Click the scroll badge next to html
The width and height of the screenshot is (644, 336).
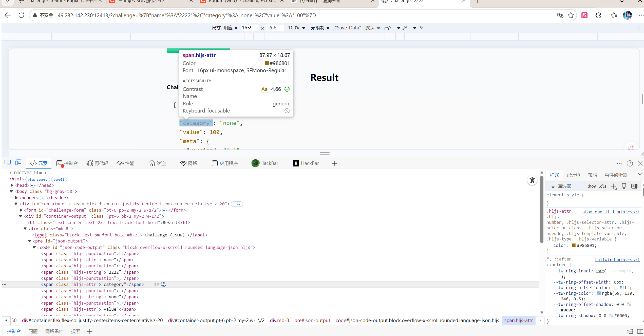(59, 179)
